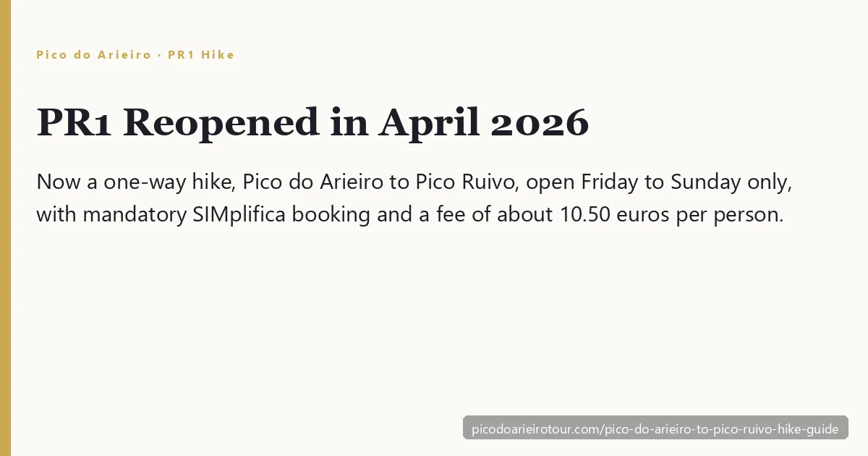Click the dot separator in the breadcrumb
This screenshot has width=868, height=456.
160,54
